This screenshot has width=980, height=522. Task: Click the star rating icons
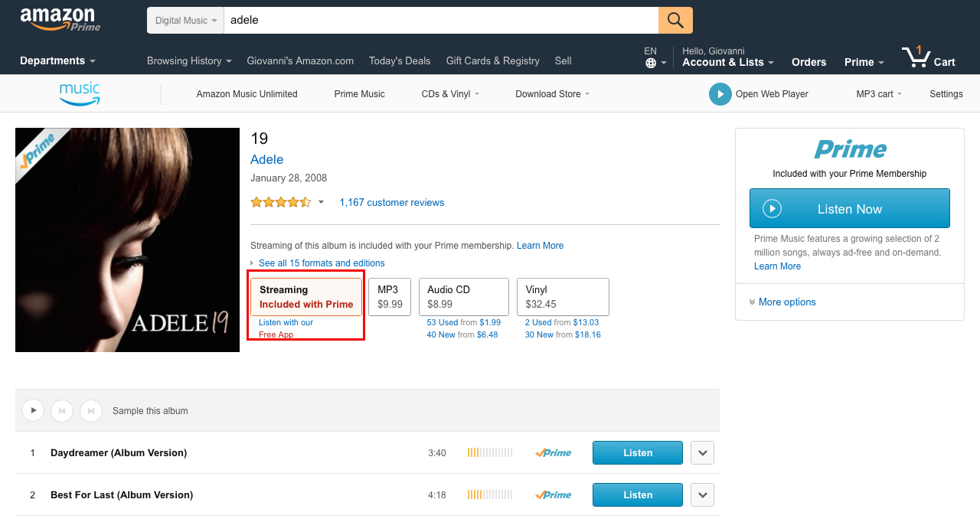click(x=281, y=203)
